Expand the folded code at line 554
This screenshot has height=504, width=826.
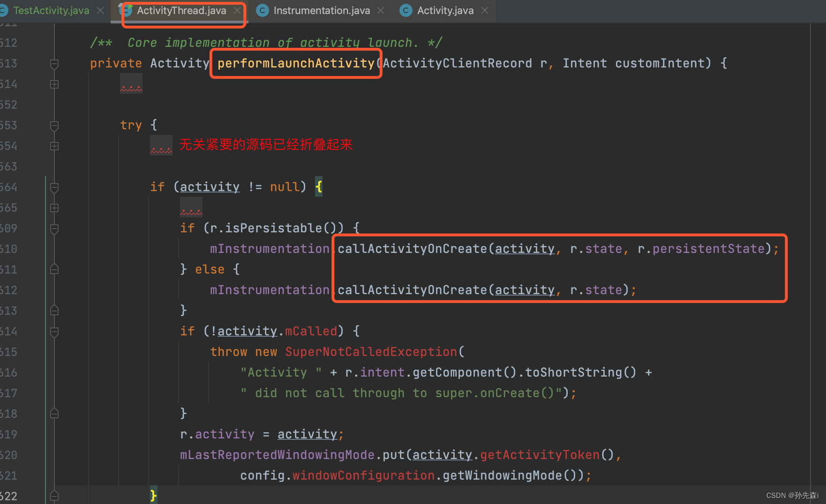click(54, 146)
